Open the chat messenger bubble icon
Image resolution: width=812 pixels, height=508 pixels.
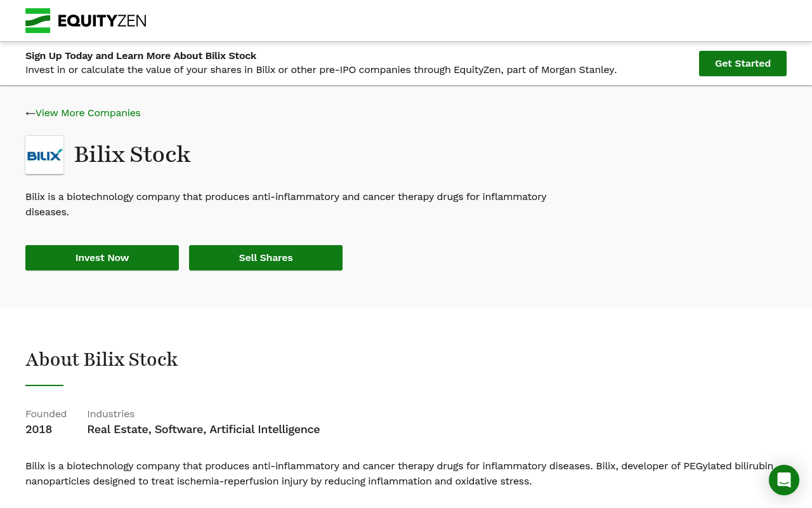click(784, 480)
